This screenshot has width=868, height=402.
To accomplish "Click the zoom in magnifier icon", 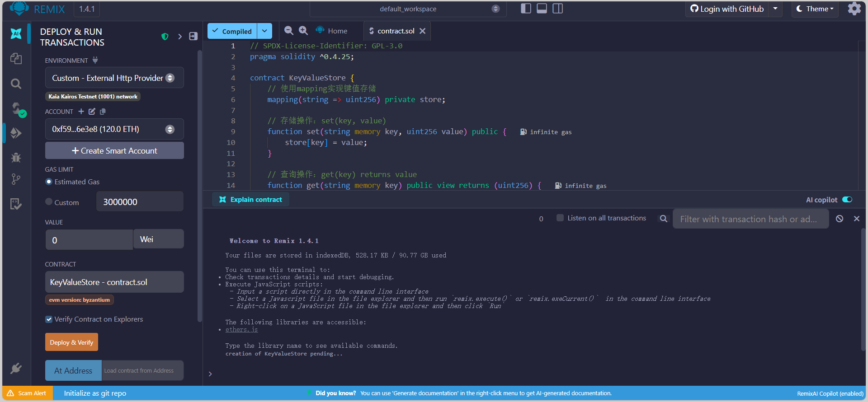I will point(303,31).
